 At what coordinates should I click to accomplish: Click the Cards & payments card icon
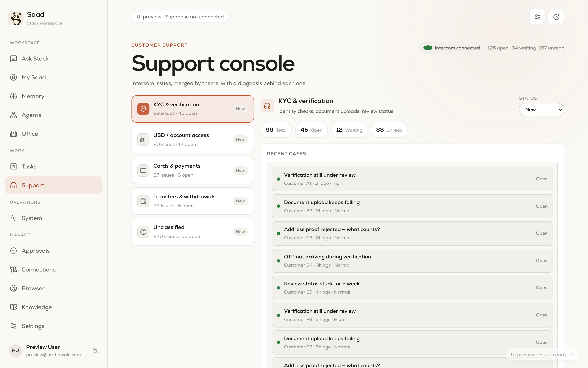click(x=143, y=170)
